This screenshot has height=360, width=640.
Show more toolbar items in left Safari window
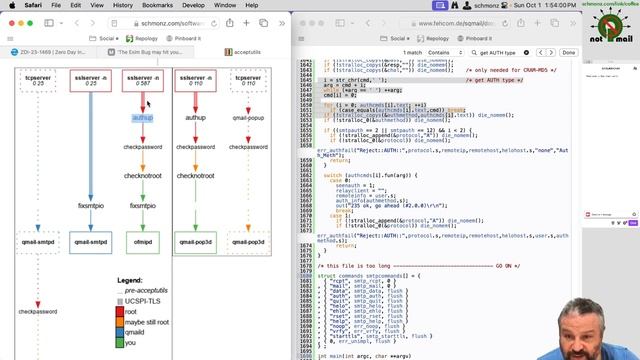pyautogui.click(x=282, y=23)
